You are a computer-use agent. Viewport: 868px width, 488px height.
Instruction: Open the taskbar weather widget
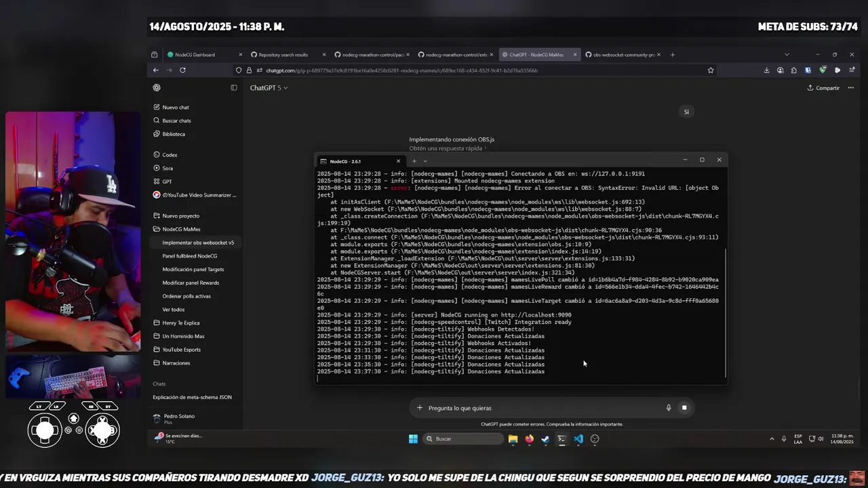pos(178,438)
